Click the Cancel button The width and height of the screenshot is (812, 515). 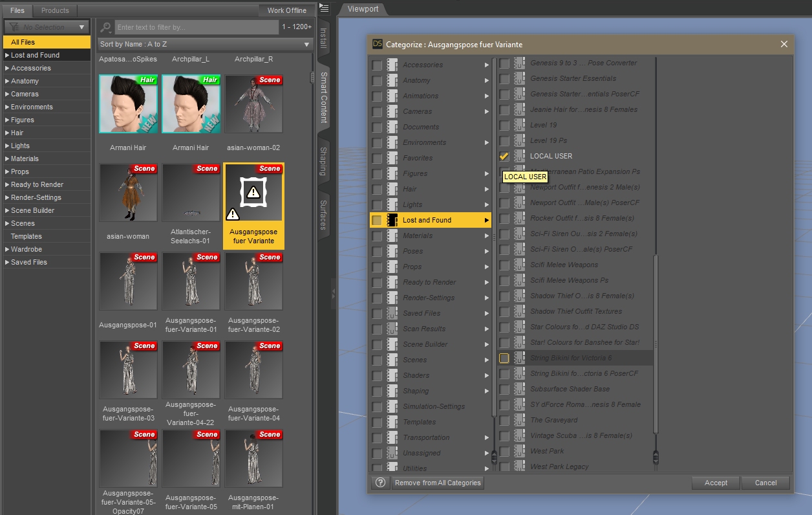pyautogui.click(x=765, y=483)
